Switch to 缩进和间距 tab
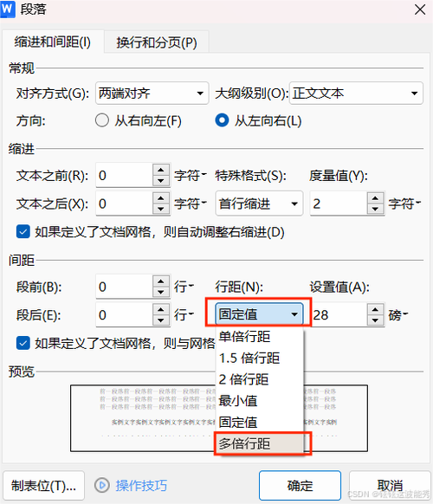This screenshot has height=504, width=433. pyautogui.click(x=53, y=42)
